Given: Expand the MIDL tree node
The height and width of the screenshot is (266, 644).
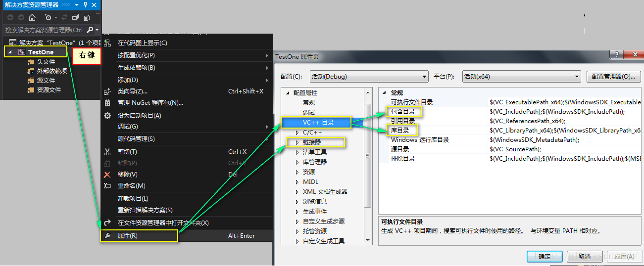Looking at the screenshot, I should (297, 182).
